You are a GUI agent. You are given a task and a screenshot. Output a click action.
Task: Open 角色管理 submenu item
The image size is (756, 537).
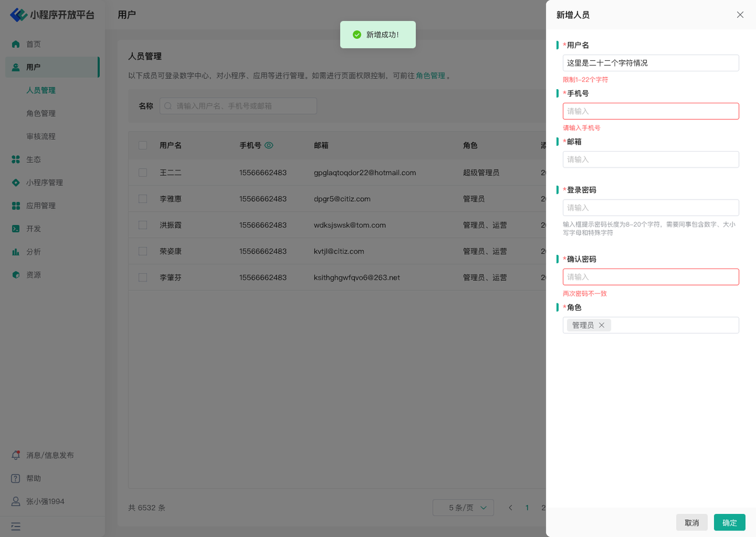pos(41,113)
